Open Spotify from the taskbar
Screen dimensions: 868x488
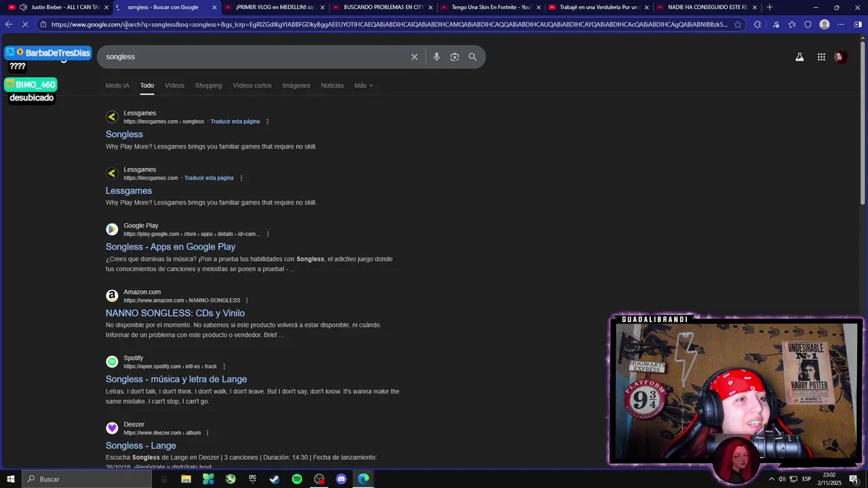(297, 479)
